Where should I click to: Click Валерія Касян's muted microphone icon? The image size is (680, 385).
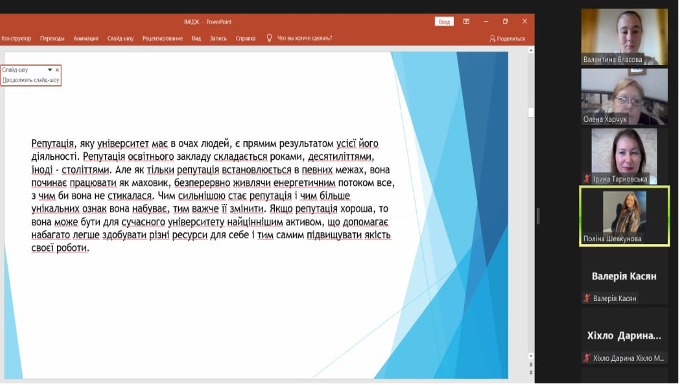pyautogui.click(x=587, y=298)
